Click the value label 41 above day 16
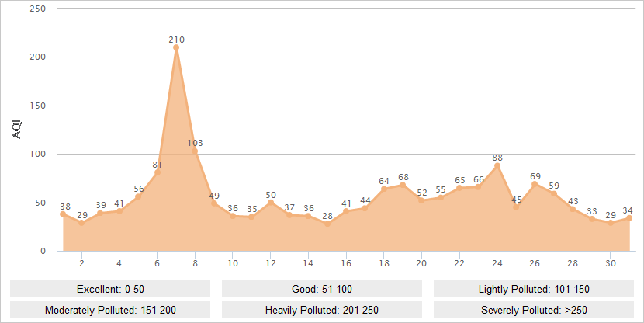 pyautogui.click(x=346, y=203)
